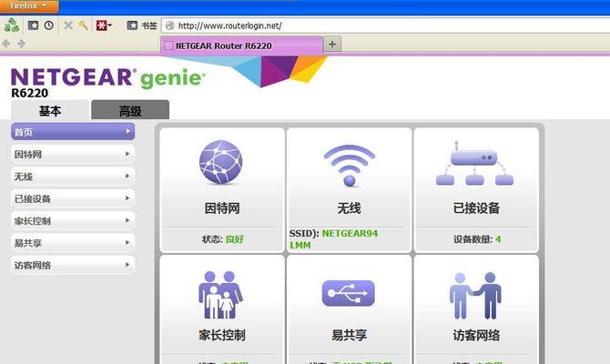The image size is (610, 364).
Task: Open the 书签 bookmarks button
Action: 142,25
